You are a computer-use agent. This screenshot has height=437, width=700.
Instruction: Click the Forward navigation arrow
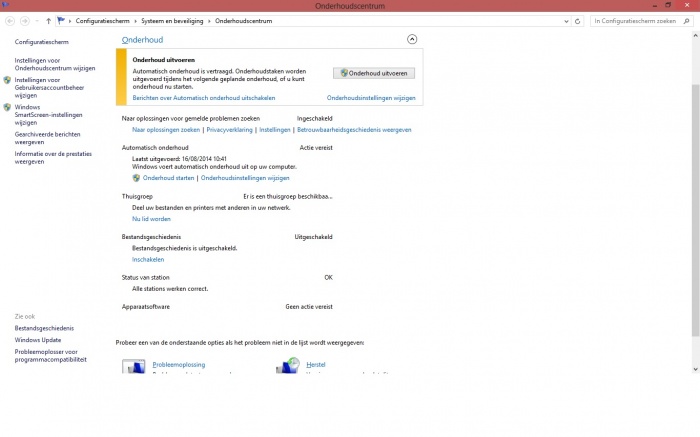click(25, 21)
